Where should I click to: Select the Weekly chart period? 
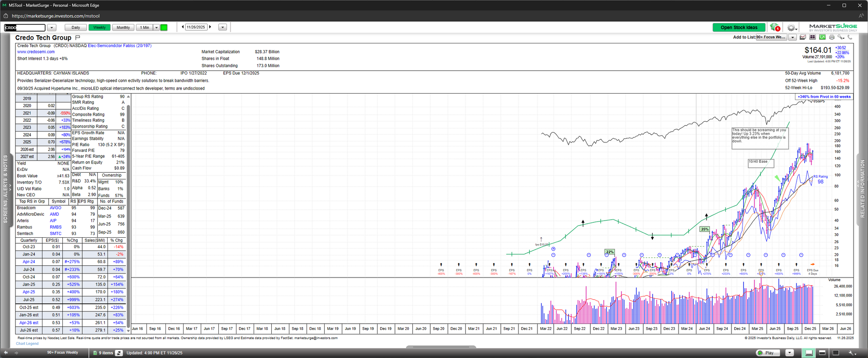click(99, 28)
